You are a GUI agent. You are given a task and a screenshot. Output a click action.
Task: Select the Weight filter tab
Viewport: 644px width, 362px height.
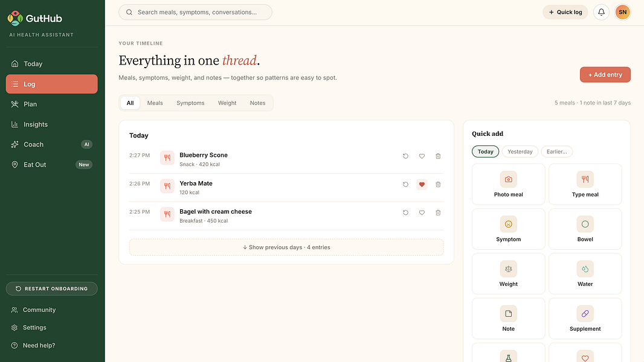pyautogui.click(x=227, y=103)
